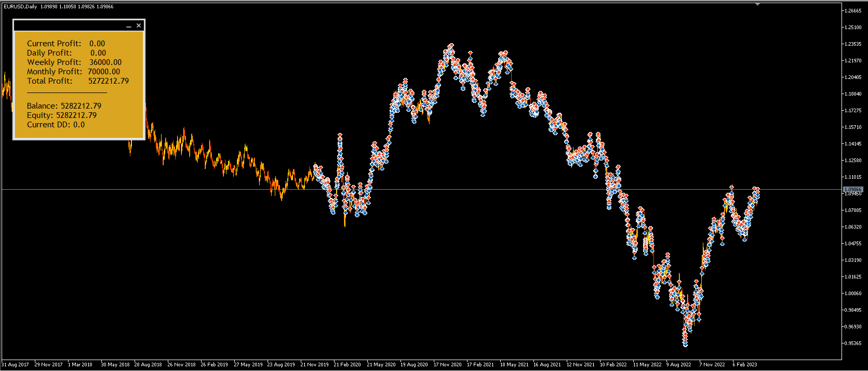Click the 30 May 2018 date label
The width and height of the screenshot is (868, 371).
(x=115, y=365)
